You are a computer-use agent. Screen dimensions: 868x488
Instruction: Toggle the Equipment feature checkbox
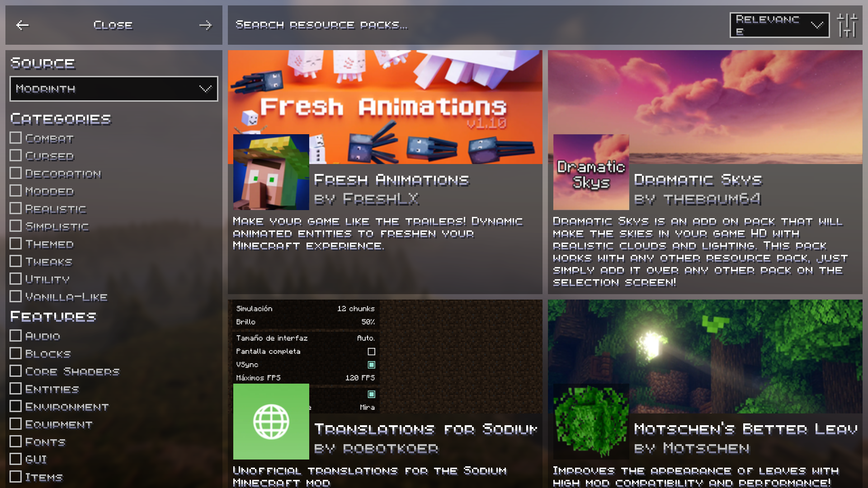16,424
